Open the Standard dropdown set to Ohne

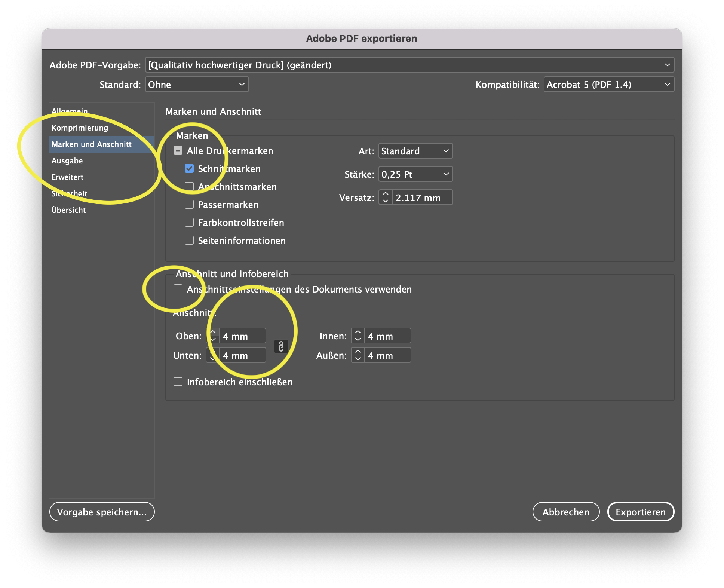click(x=197, y=85)
